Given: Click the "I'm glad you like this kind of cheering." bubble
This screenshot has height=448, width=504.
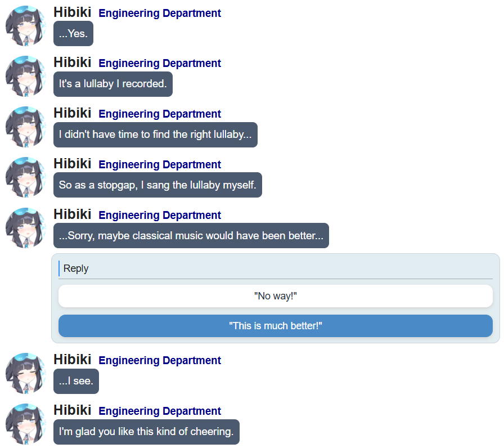Looking at the screenshot, I should (146, 432).
